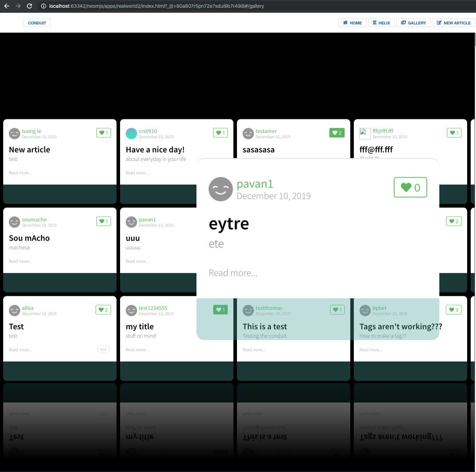
Task: Click testamer's smiley avatar
Action: (248, 133)
